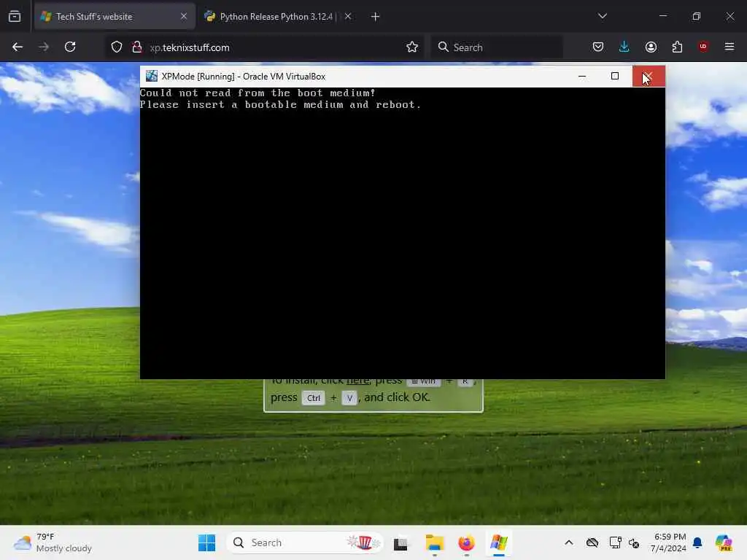Select the XPMode app taskbar icon
Viewport: 747px width, 560px height.
click(x=499, y=542)
